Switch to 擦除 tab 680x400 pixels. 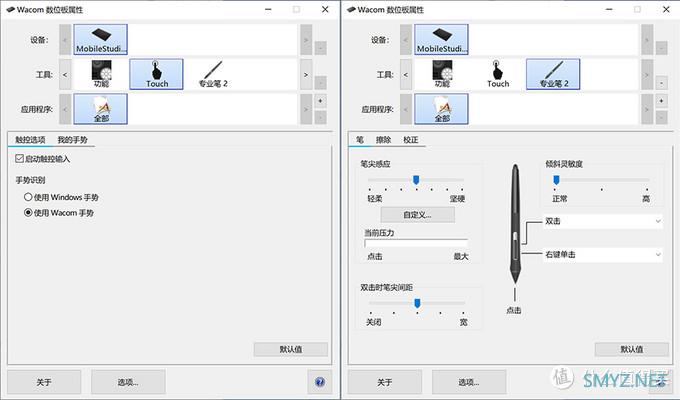[383, 140]
